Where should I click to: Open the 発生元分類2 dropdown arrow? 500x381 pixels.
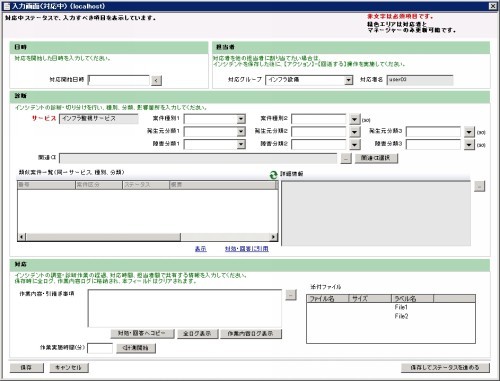click(354, 132)
